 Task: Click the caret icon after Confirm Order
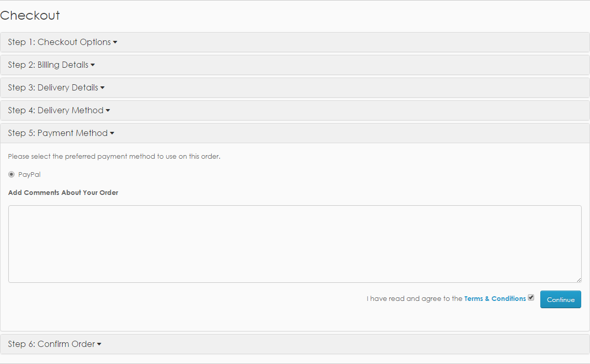(99, 344)
